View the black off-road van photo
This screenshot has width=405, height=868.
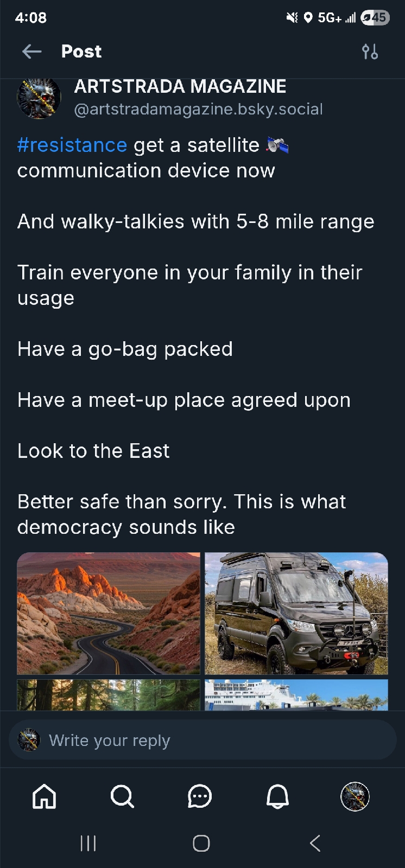[296, 614]
